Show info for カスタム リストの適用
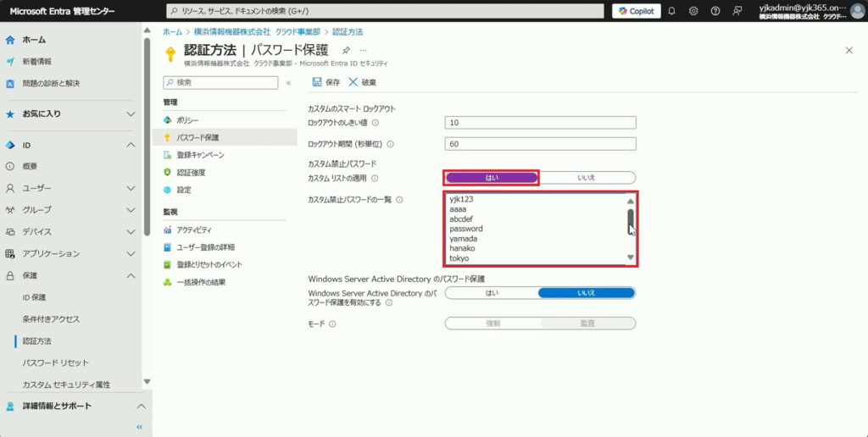 tap(375, 178)
